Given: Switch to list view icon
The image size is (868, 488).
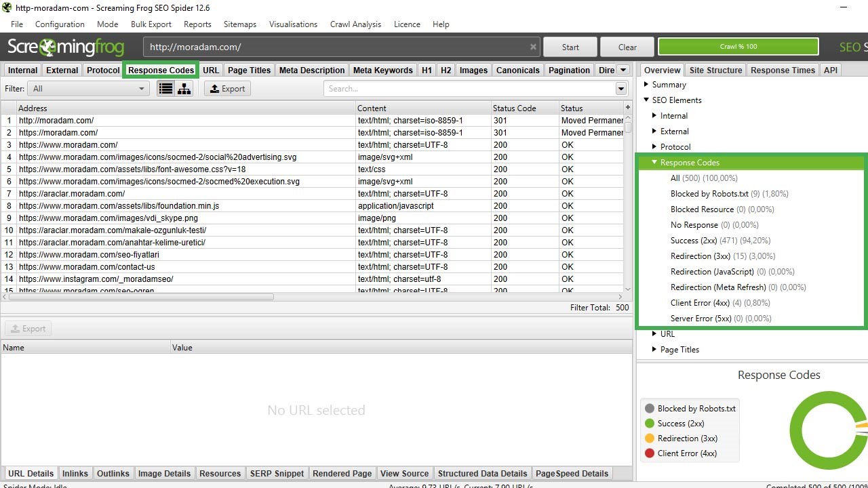Looking at the screenshot, I should (165, 89).
